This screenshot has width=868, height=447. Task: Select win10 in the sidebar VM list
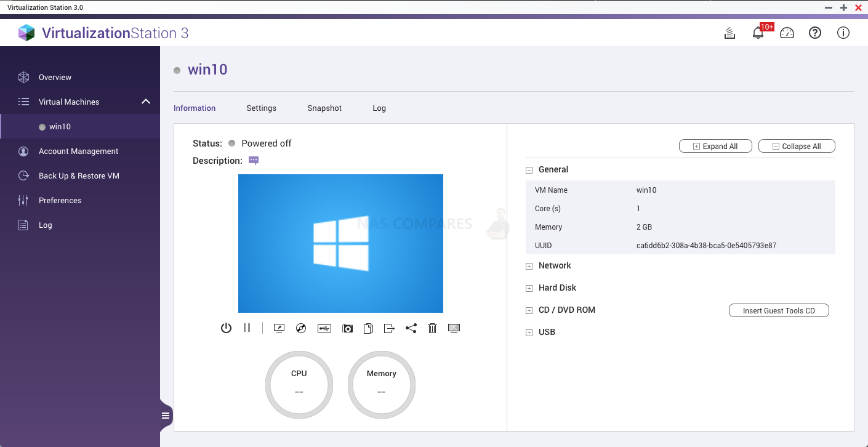point(80,126)
